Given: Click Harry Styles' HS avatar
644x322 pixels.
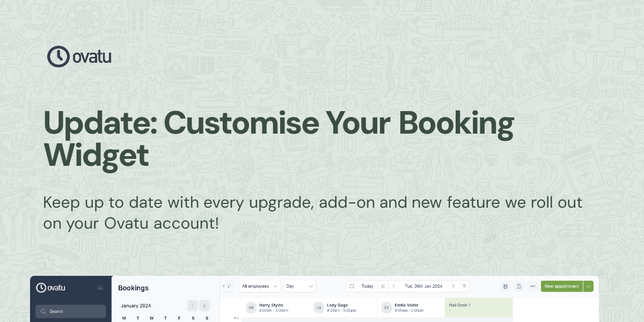Looking at the screenshot, I should point(251,307).
